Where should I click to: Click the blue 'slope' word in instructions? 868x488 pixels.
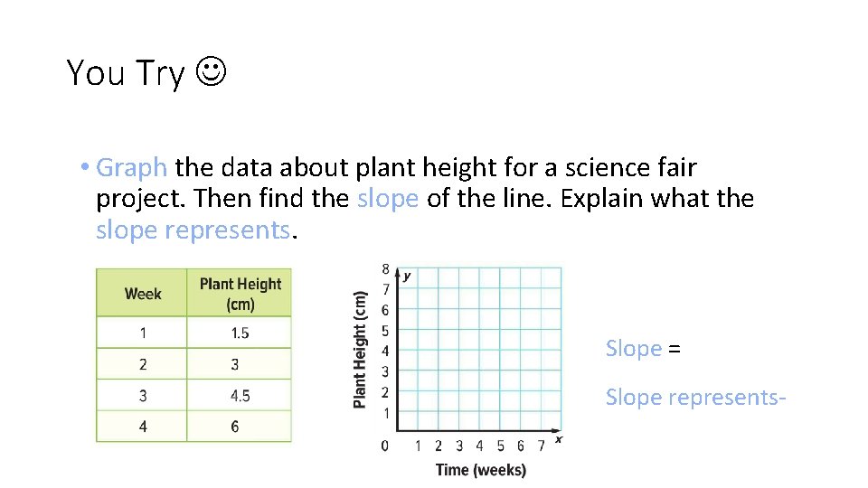click(388, 199)
